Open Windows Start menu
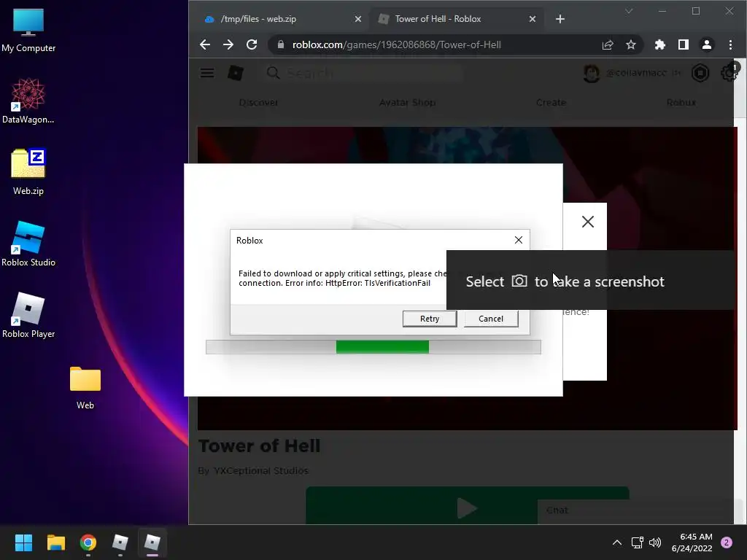This screenshot has width=747, height=560. [x=23, y=542]
